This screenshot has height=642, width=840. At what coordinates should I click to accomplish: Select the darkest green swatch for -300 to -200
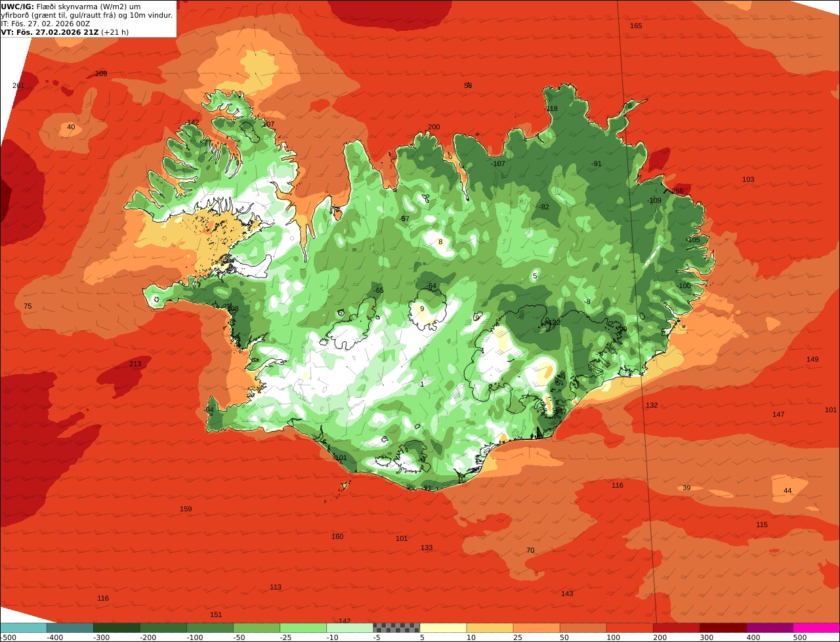tap(116, 628)
